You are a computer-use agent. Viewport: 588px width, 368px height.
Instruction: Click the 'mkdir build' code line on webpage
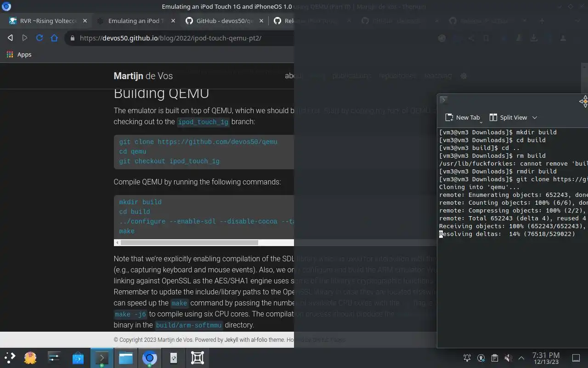140,202
